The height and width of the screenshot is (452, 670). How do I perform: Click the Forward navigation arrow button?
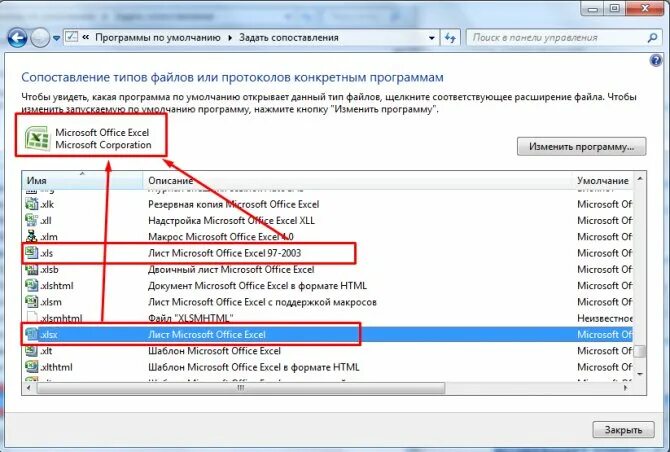41,38
